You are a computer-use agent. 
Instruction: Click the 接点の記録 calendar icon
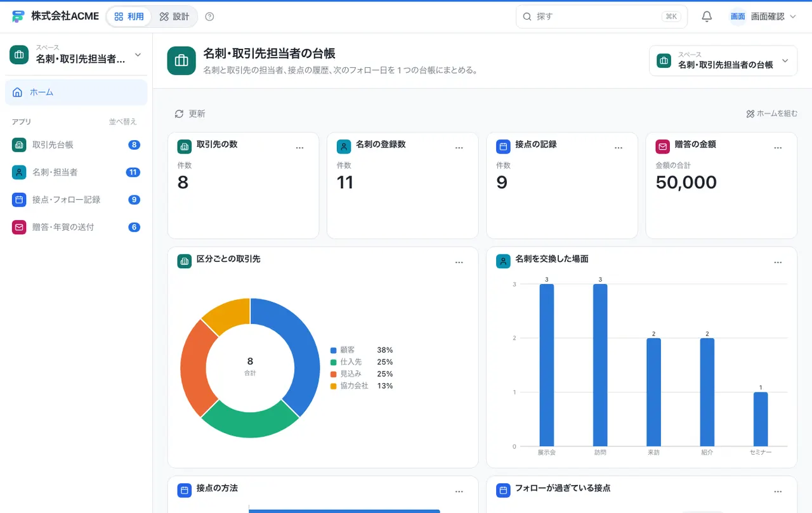coord(503,146)
